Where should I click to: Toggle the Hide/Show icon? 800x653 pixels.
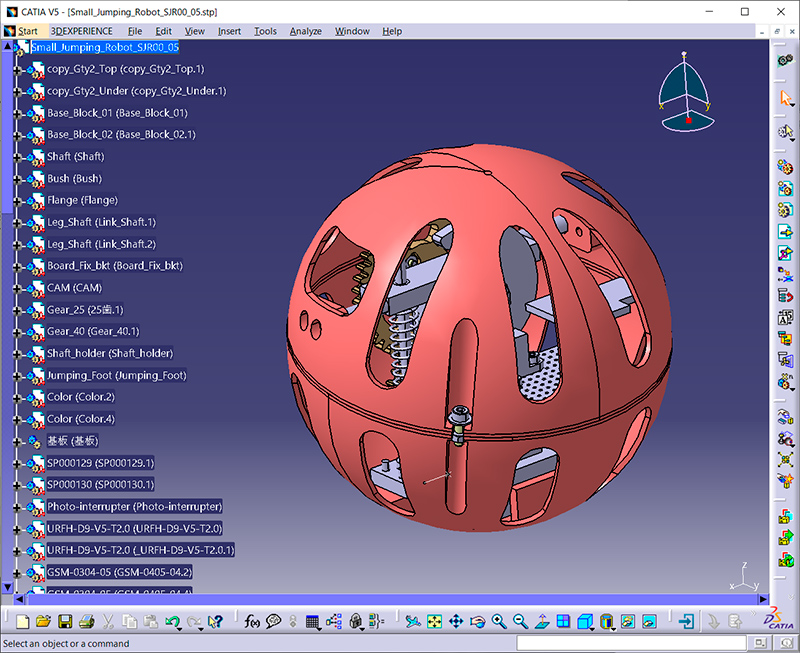628,621
